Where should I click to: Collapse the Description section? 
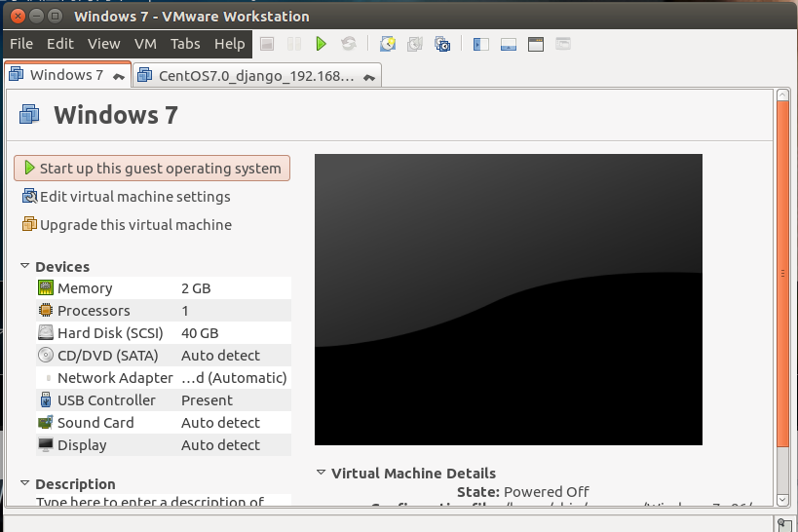pyautogui.click(x=25, y=483)
